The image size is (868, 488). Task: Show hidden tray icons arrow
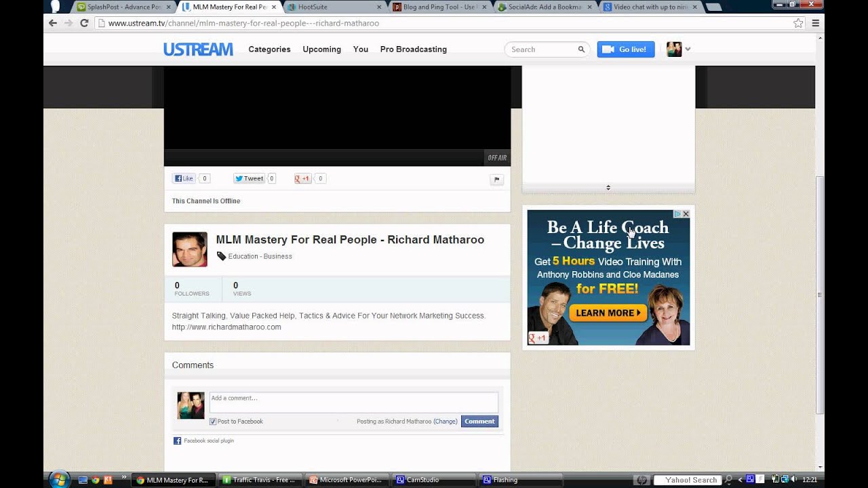tap(741, 480)
